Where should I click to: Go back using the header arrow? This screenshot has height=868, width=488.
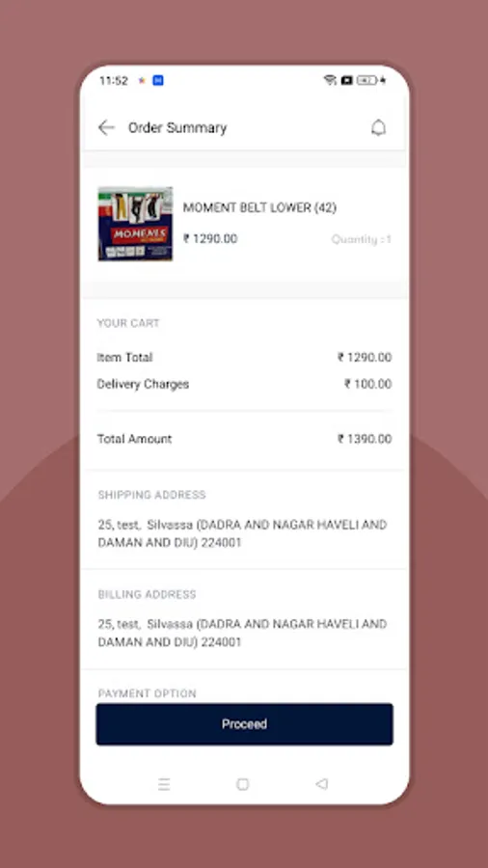[106, 128]
